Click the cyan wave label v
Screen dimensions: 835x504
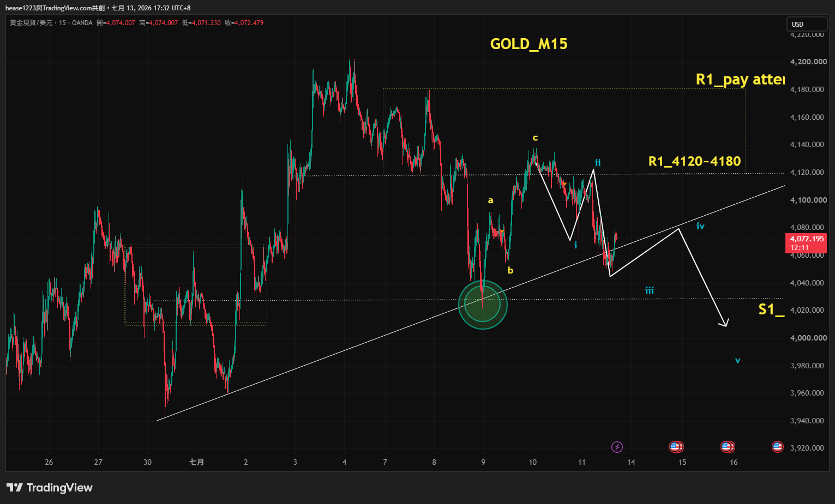point(737,361)
